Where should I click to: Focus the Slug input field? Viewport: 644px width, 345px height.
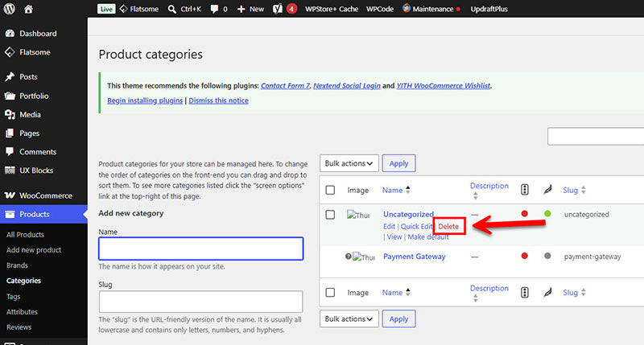tap(200, 302)
